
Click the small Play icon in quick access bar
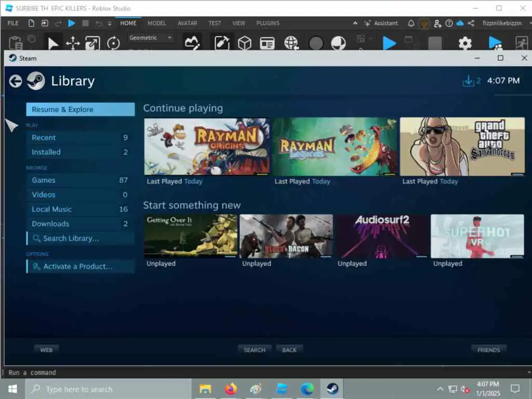coord(71,23)
